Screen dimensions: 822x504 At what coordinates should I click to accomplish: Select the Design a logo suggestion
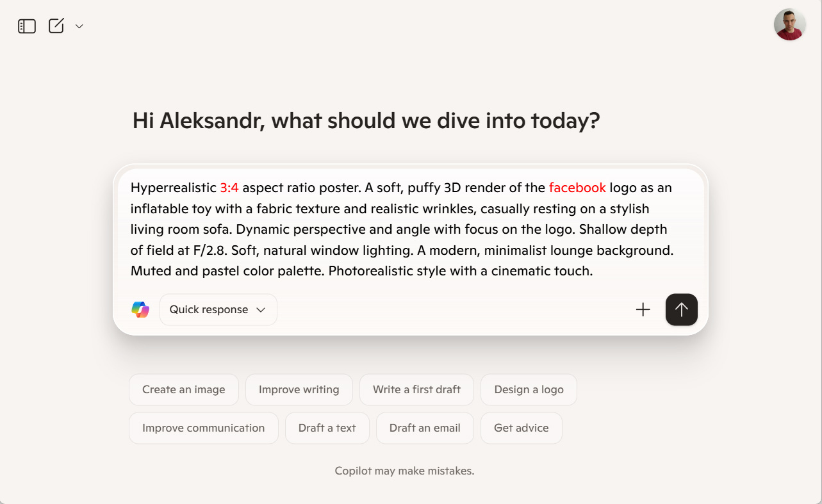(x=529, y=389)
